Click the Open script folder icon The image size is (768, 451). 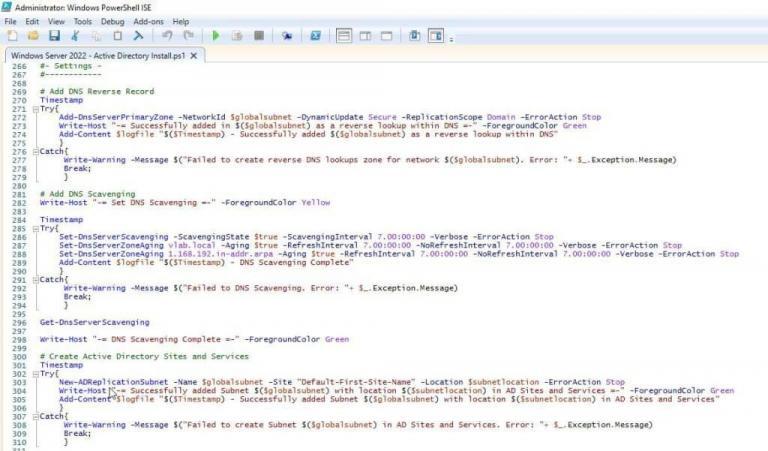(32, 36)
